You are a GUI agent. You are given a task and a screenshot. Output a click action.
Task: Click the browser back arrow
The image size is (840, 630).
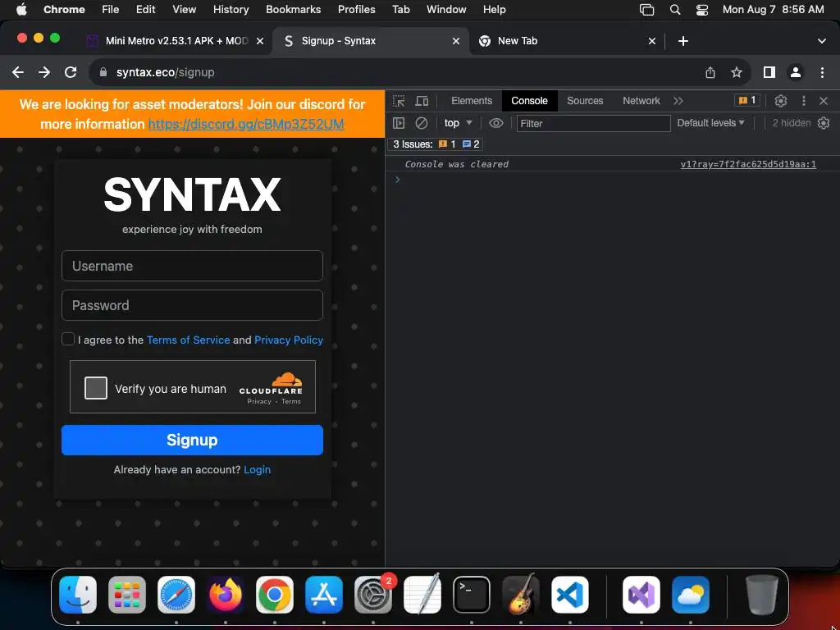click(18, 72)
